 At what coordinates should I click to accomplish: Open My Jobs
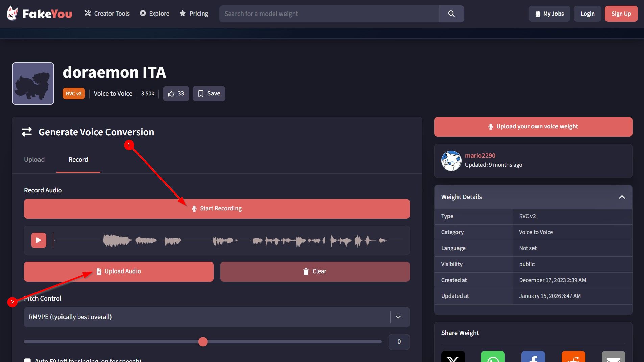click(x=549, y=14)
